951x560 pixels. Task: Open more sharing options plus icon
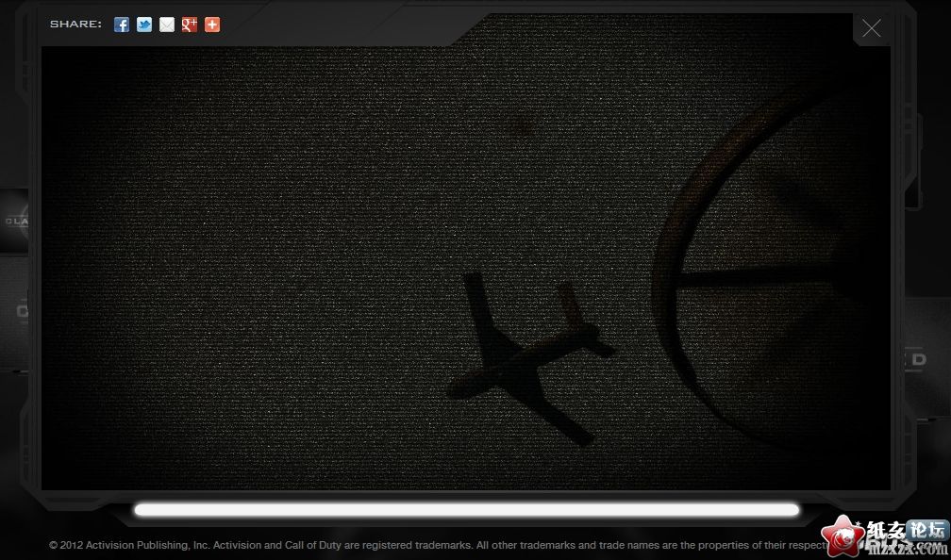(x=212, y=25)
